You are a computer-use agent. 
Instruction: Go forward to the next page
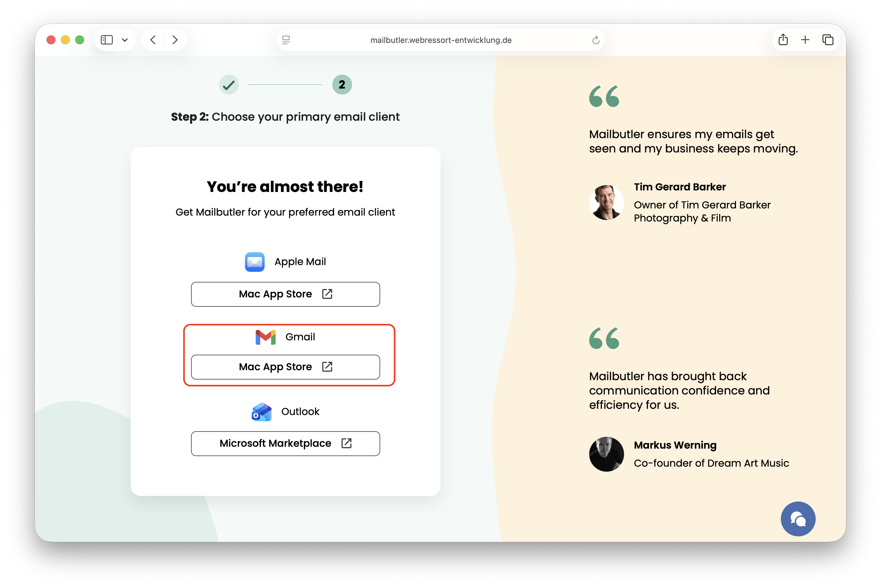(x=175, y=40)
